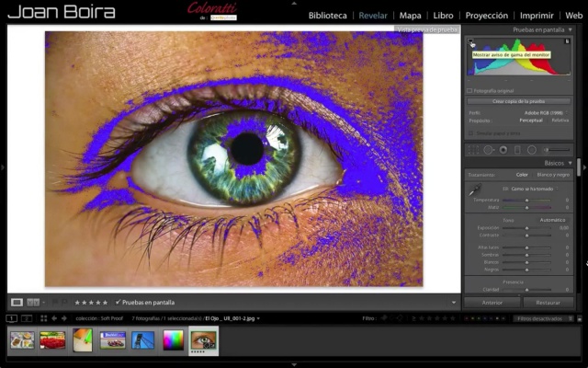Open Filtros desactivados dropdown
The height and width of the screenshot is (368, 588).
coord(543,318)
